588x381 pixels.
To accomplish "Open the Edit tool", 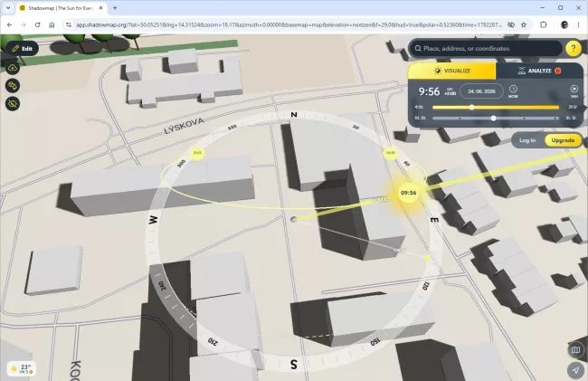I will click(x=22, y=48).
